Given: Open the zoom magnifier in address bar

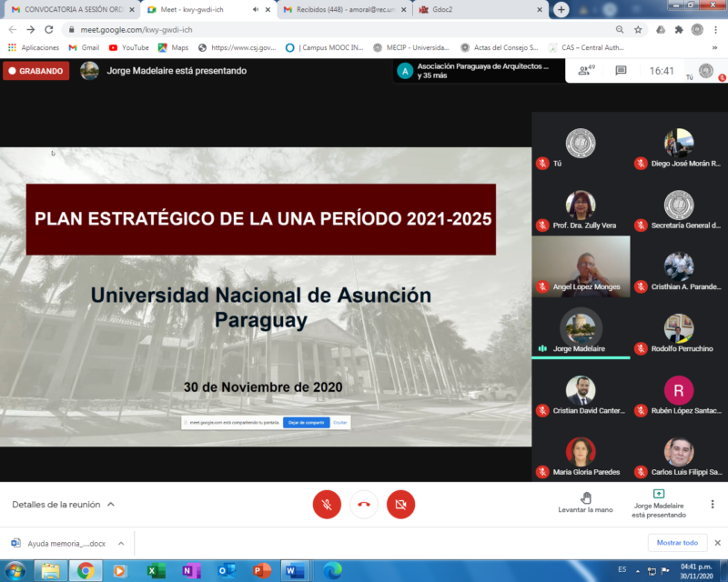Looking at the screenshot, I should (x=620, y=30).
